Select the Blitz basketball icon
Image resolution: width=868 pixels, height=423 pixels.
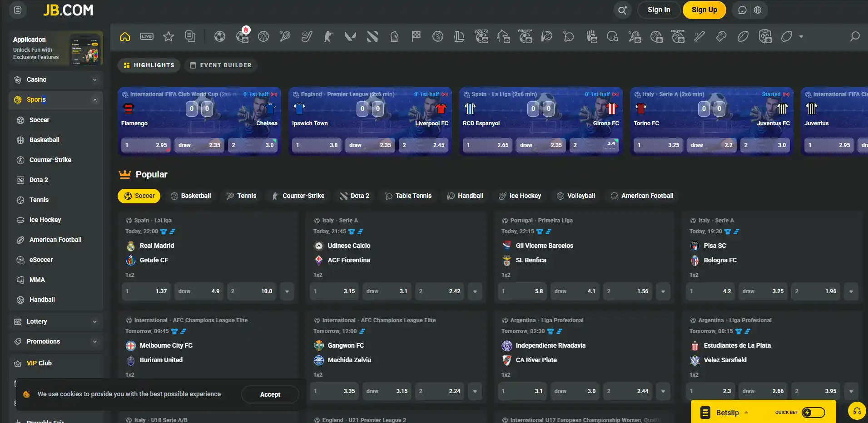click(678, 36)
